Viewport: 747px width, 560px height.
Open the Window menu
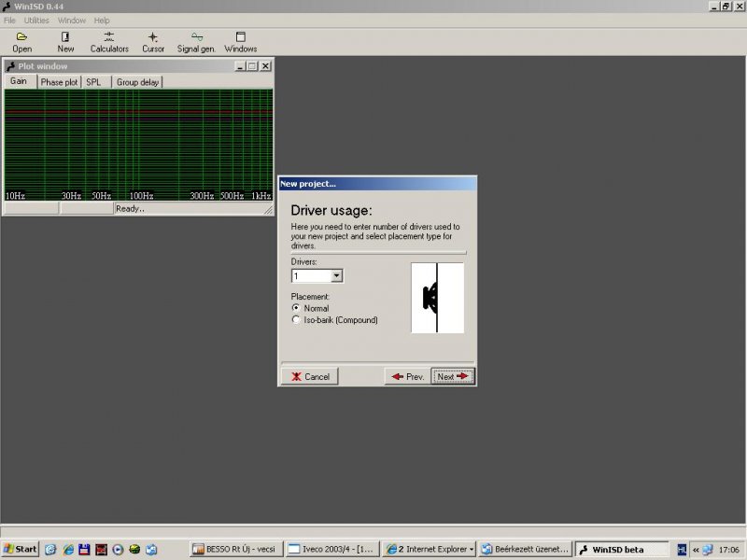[72, 21]
